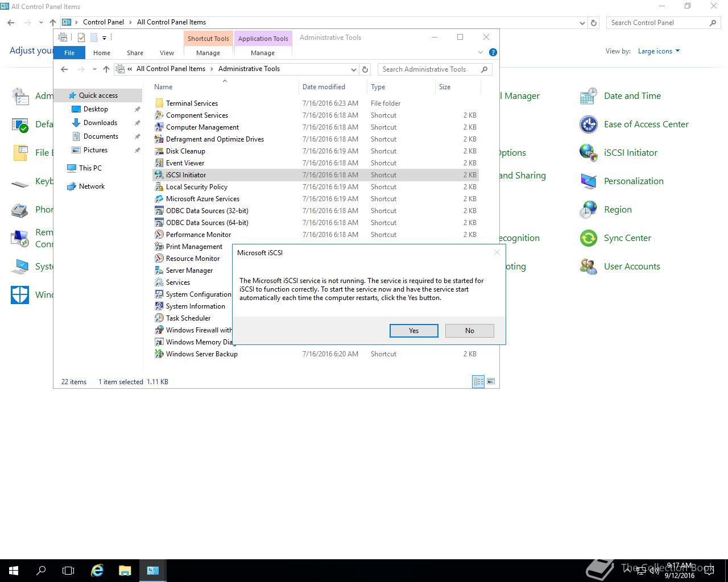Click the Performance Monitor icon
The width and height of the screenshot is (728, 582).
(159, 235)
